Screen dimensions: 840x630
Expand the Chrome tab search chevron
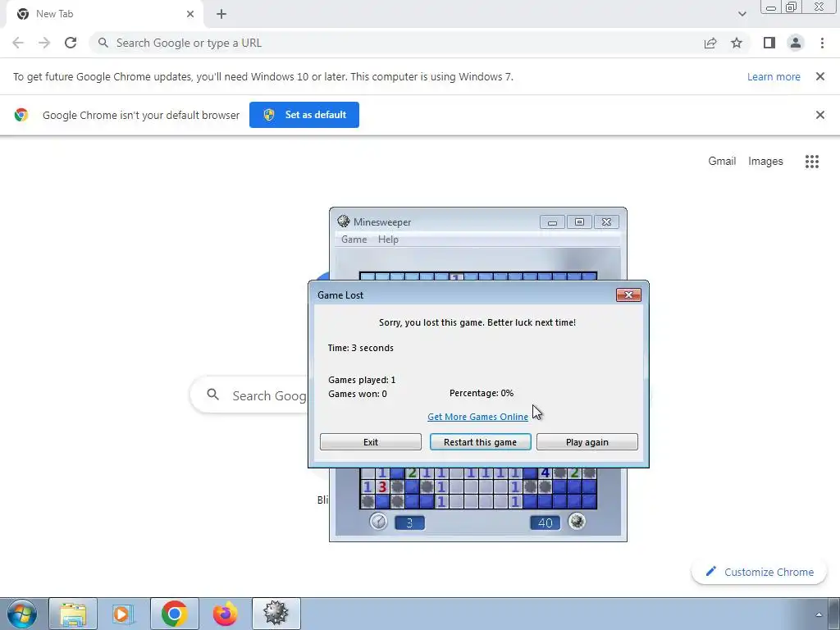pos(742,14)
